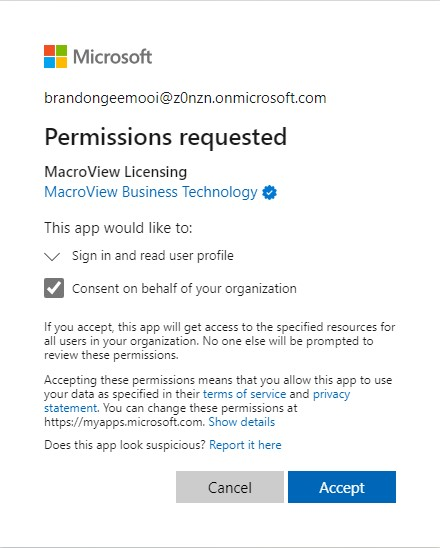Click the 'Consent on behalf of your organization' label
440x548 pixels.
(184, 289)
